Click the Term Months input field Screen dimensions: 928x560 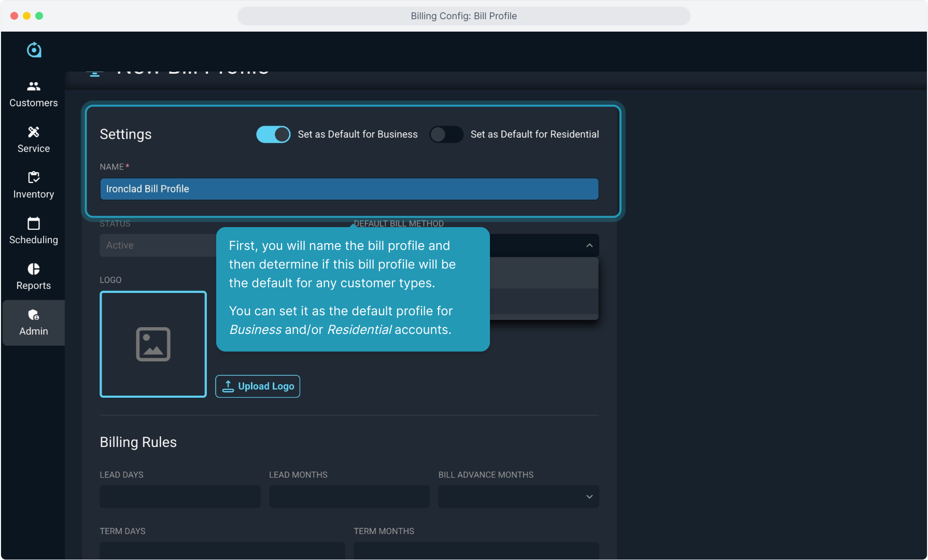(476, 550)
